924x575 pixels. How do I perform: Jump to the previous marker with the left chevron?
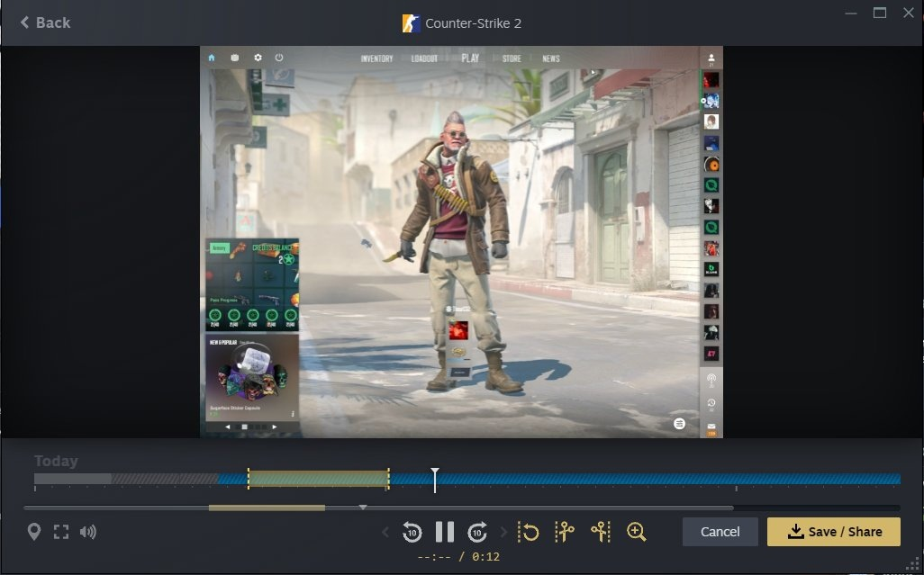(385, 532)
